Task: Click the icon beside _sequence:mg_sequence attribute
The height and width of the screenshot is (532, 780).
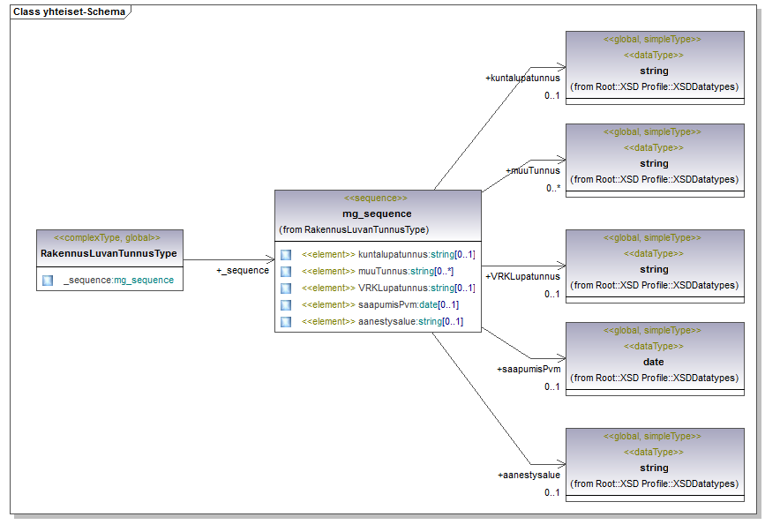Action: click(x=48, y=281)
